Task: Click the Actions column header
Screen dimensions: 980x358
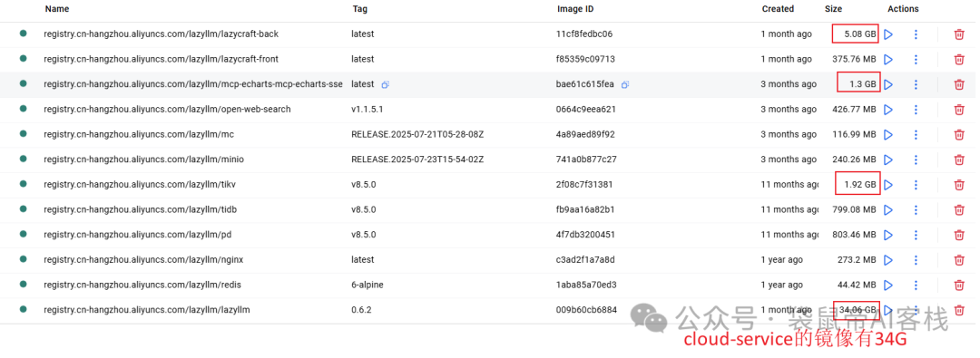Action: (903, 9)
